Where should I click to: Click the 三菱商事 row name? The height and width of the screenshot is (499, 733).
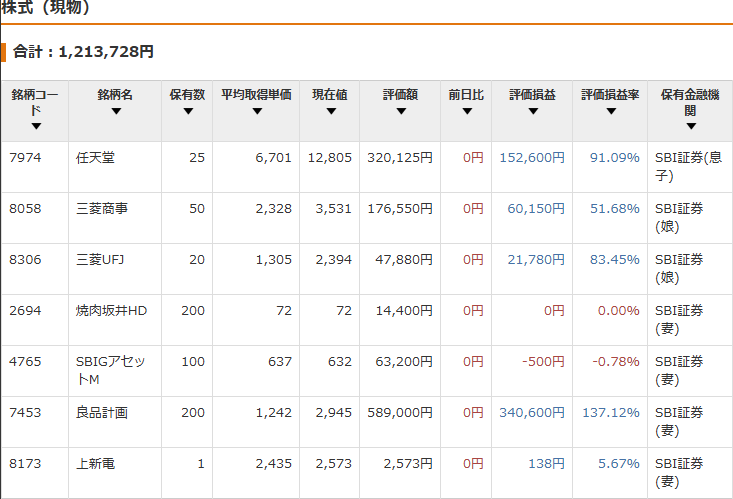coord(102,209)
